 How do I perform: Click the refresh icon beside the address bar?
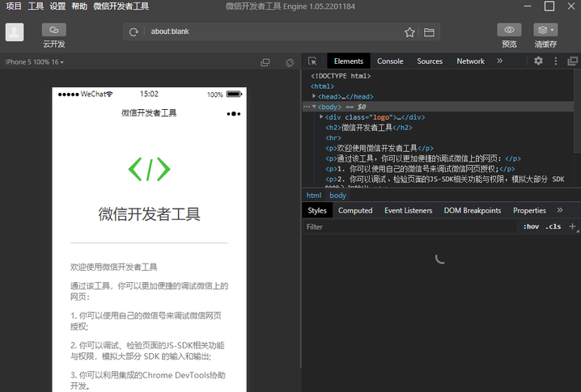(x=134, y=32)
